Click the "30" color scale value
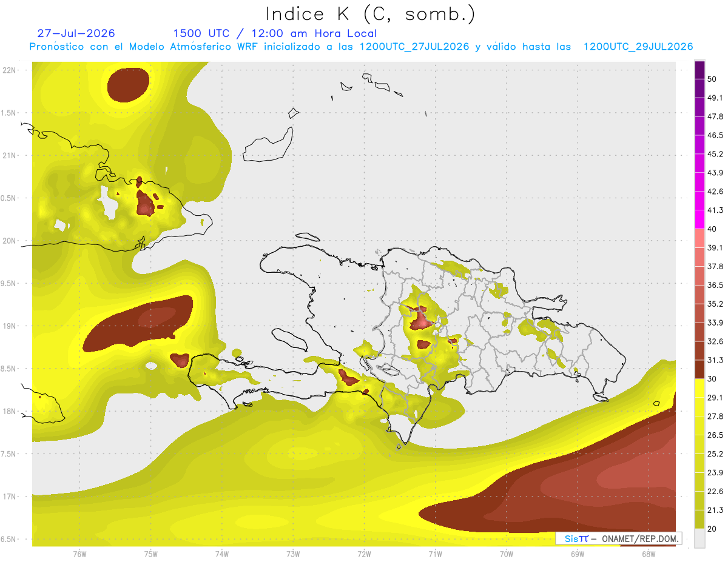 coord(713,379)
